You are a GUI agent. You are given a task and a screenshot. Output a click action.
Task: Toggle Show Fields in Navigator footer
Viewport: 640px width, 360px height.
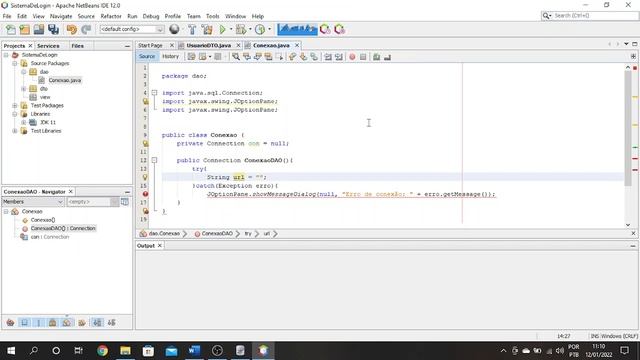pos(24,322)
